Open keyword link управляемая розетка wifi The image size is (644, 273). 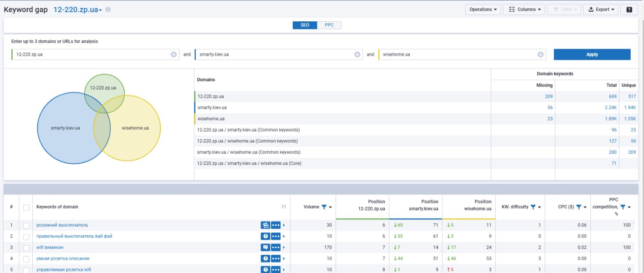pyautogui.click(x=64, y=269)
